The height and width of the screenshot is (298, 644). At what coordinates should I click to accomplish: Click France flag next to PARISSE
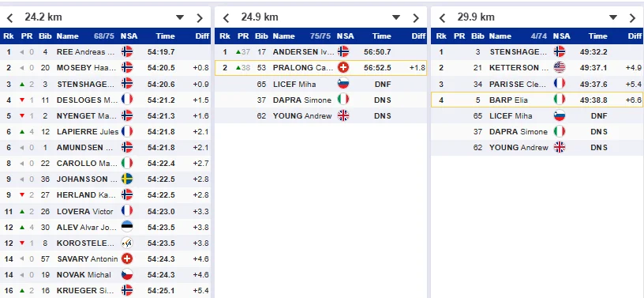pyautogui.click(x=560, y=84)
